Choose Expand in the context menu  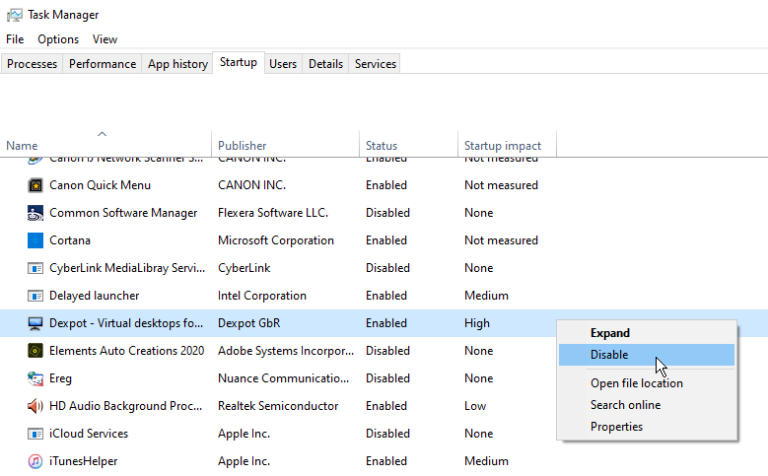click(x=610, y=333)
